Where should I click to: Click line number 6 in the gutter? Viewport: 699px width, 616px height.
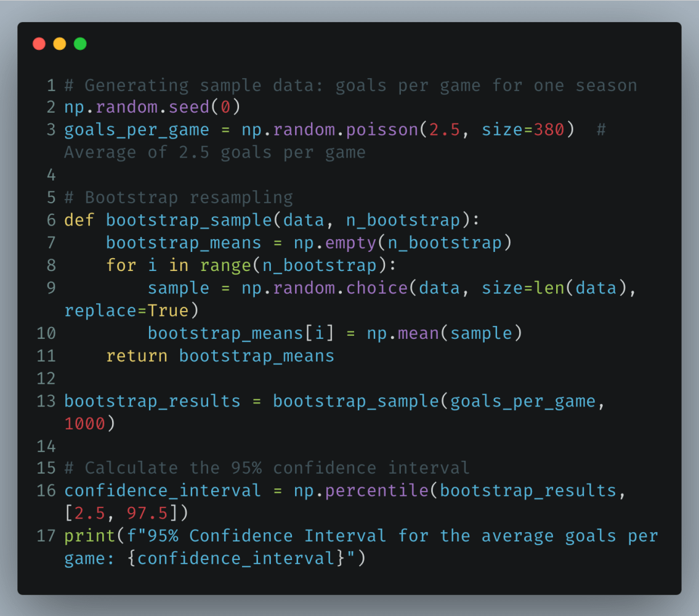51,220
